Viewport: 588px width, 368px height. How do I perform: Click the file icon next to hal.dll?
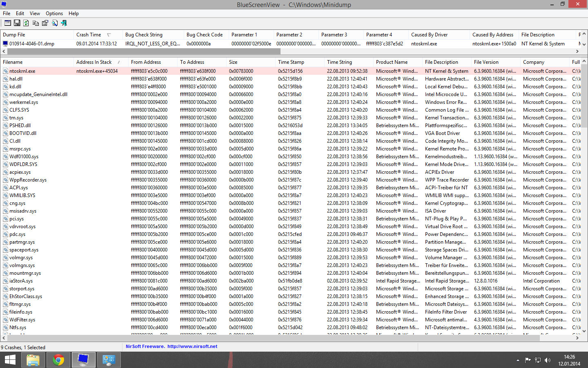pyautogui.click(x=6, y=79)
